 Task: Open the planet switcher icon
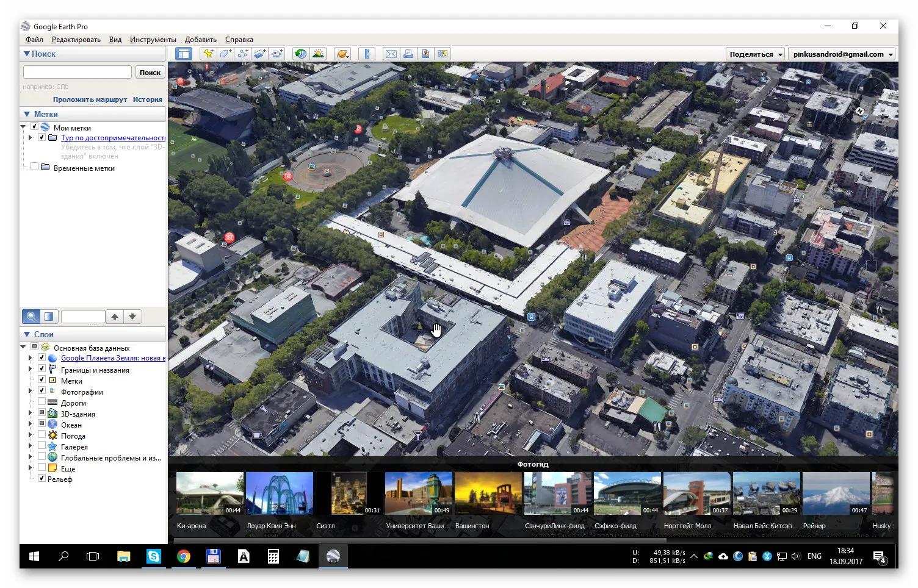point(342,54)
